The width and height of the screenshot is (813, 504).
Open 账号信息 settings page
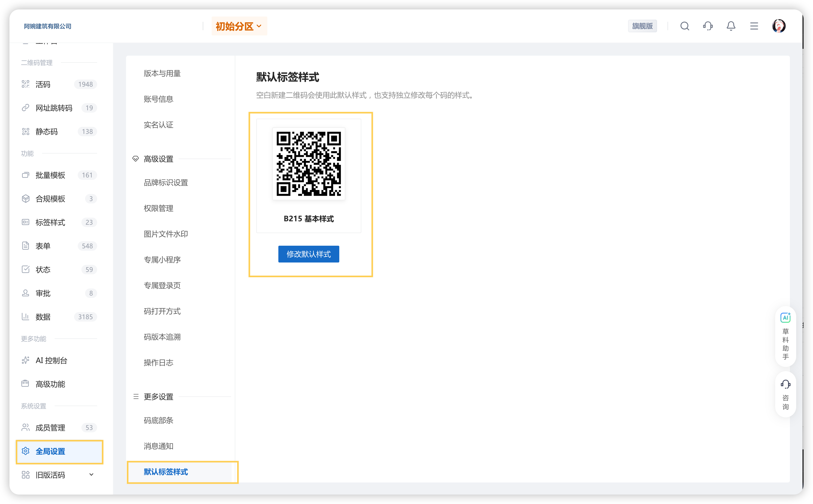(158, 99)
